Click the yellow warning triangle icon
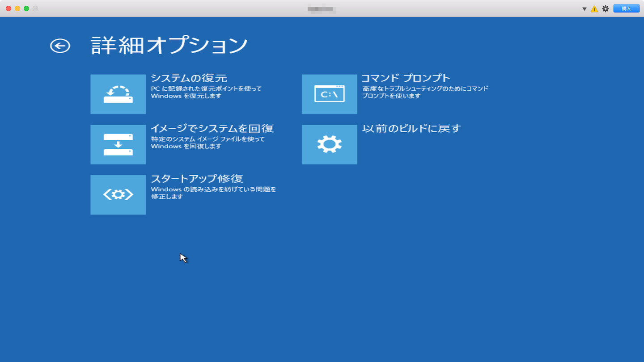 click(594, 9)
